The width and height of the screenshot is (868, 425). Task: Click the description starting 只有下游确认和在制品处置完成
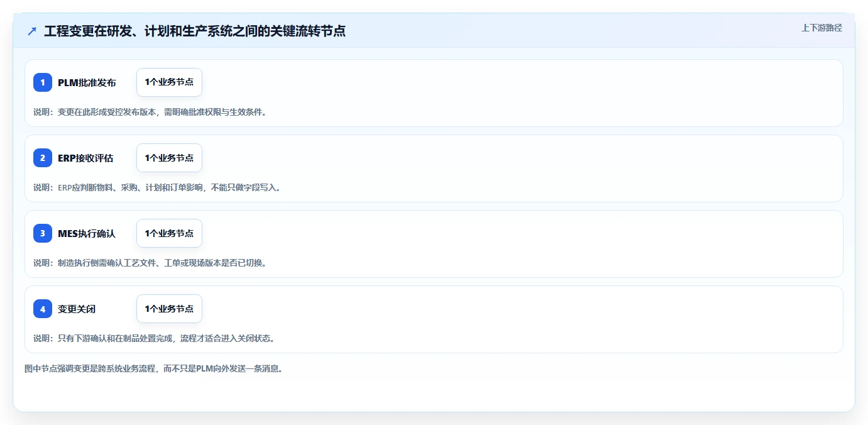pyautogui.click(x=154, y=338)
